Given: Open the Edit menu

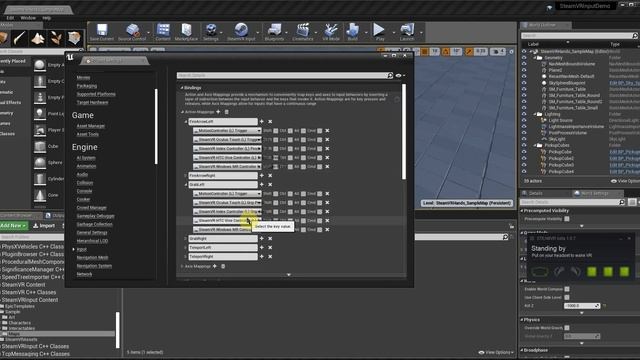Looking at the screenshot, I should click(x=10, y=18).
